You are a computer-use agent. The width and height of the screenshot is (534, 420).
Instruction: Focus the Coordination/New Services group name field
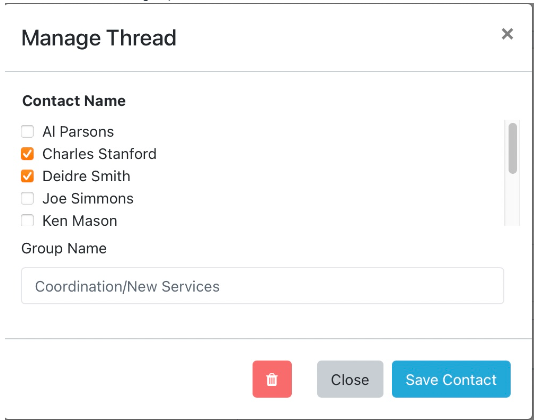262,285
